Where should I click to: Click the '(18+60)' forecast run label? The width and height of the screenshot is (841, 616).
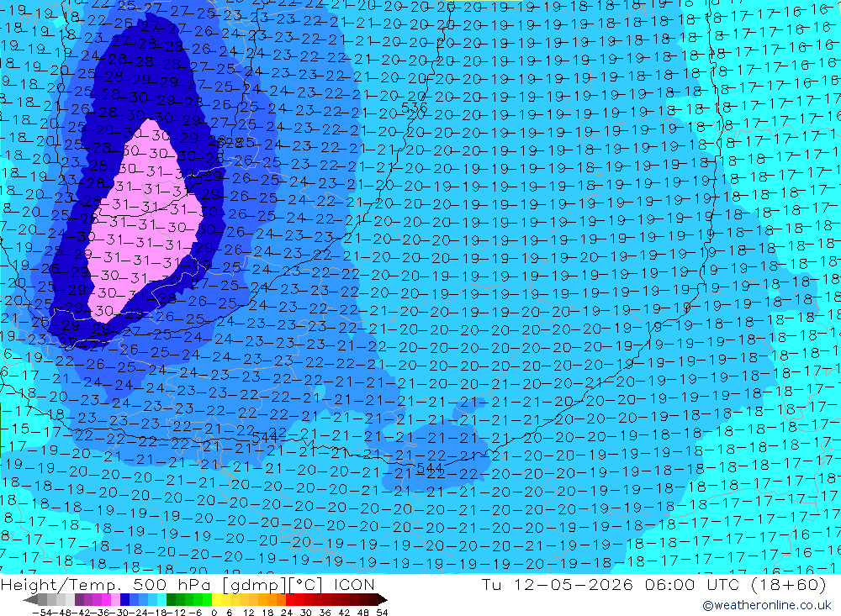pyautogui.click(x=790, y=584)
